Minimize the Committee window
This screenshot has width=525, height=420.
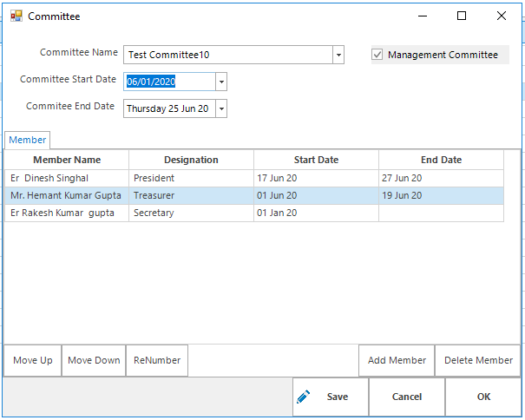(423, 16)
